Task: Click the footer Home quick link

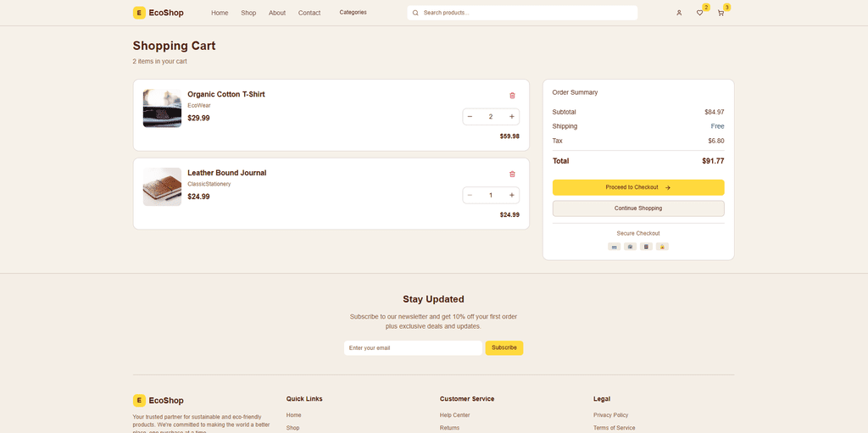Action: pyautogui.click(x=294, y=415)
